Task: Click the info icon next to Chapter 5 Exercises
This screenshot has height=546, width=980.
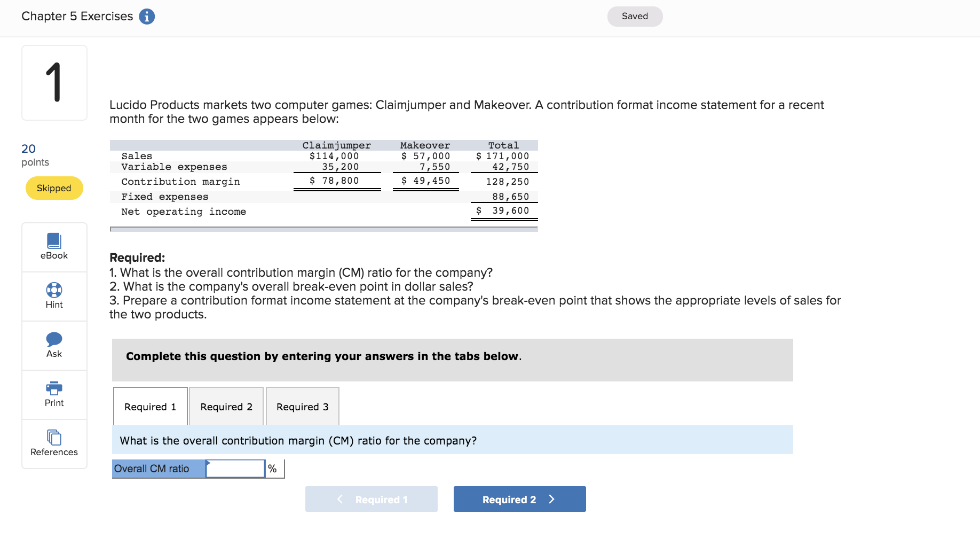Action: (146, 17)
